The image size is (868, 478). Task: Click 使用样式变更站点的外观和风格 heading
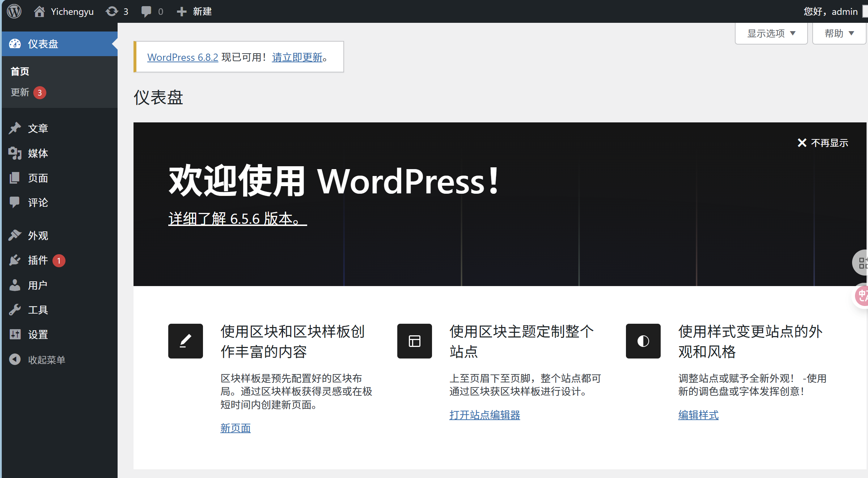click(751, 341)
